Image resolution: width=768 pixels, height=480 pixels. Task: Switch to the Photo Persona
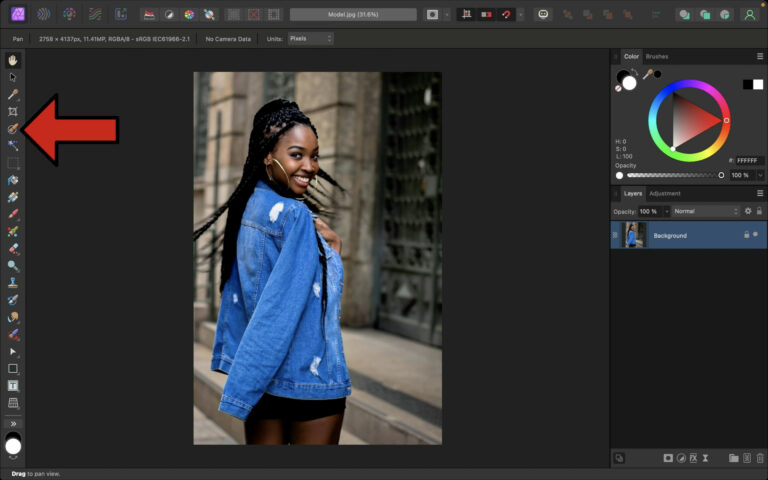(18, 14)
